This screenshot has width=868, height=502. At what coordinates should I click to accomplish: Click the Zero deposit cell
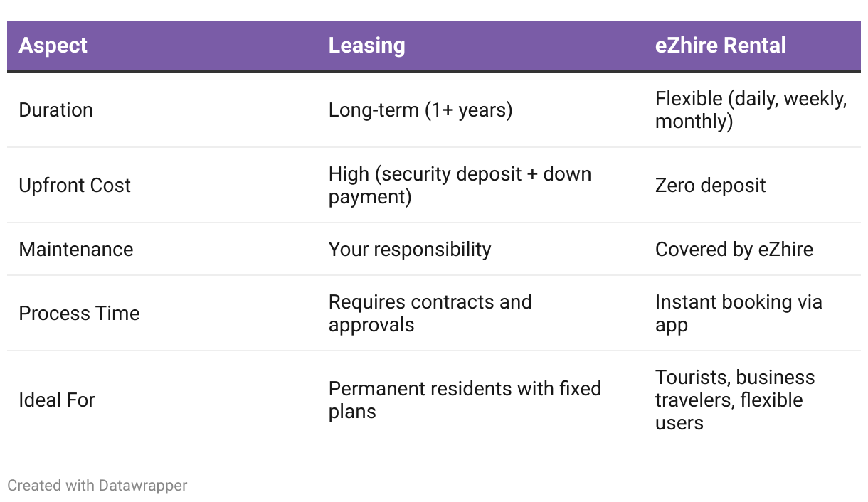click(710, 186)
